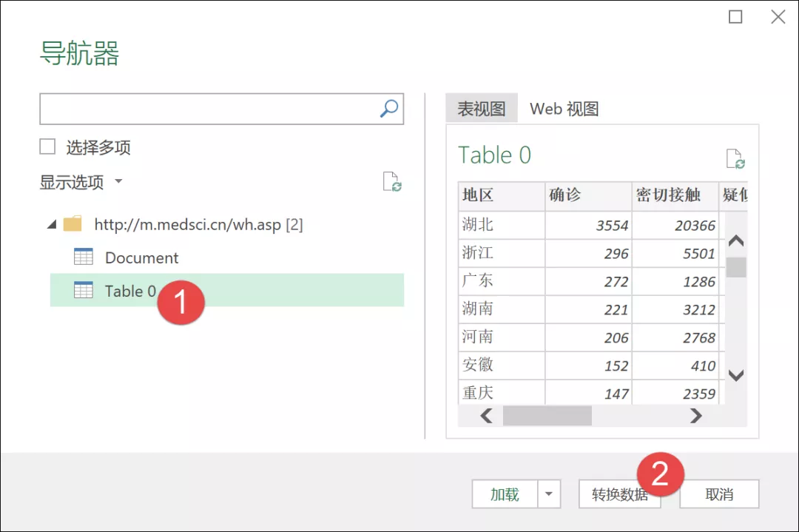799x532 pixels.
Task: Open the 加载 button dropdown arrow
Action: (549, 494)
